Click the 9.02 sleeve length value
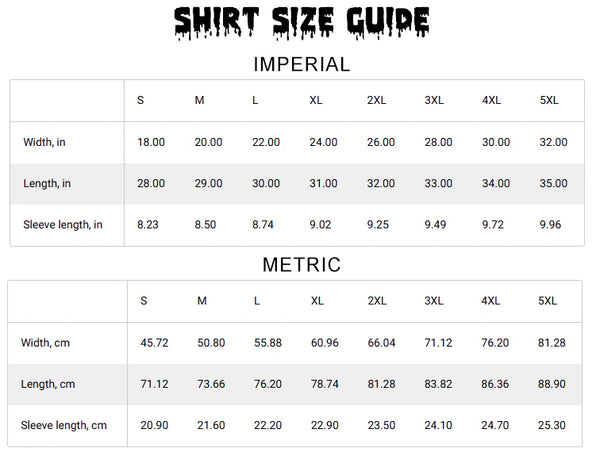This screenshot has height=452, width=600. pos(323,225)
